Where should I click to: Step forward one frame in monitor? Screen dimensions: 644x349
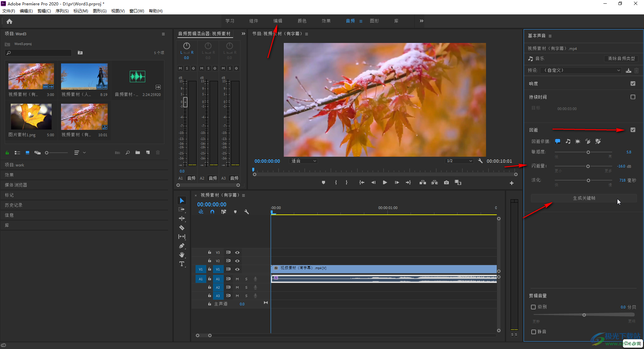pyautogui.click(x=397, y=183)
